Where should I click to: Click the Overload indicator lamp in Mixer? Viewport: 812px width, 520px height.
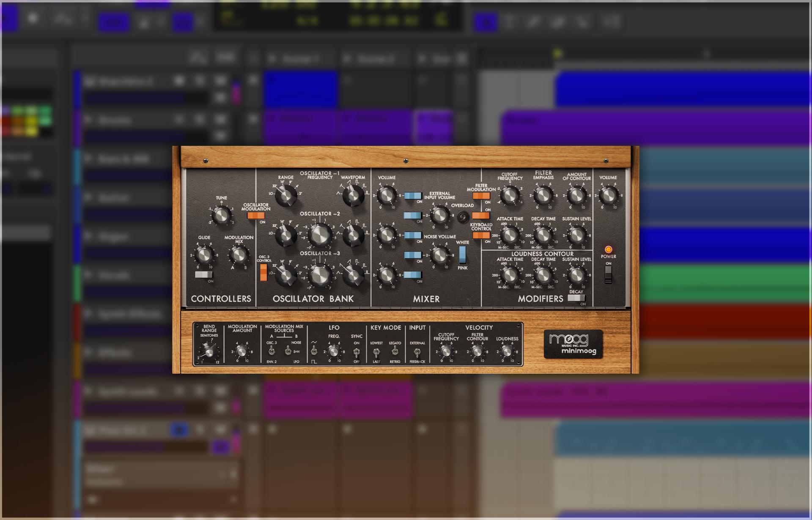(x=463, y=217)
